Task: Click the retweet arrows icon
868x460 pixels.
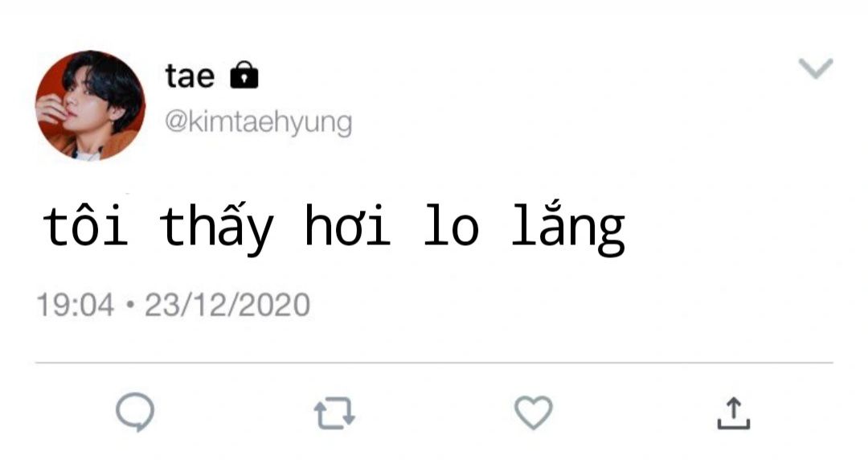Action: point(334,413)
